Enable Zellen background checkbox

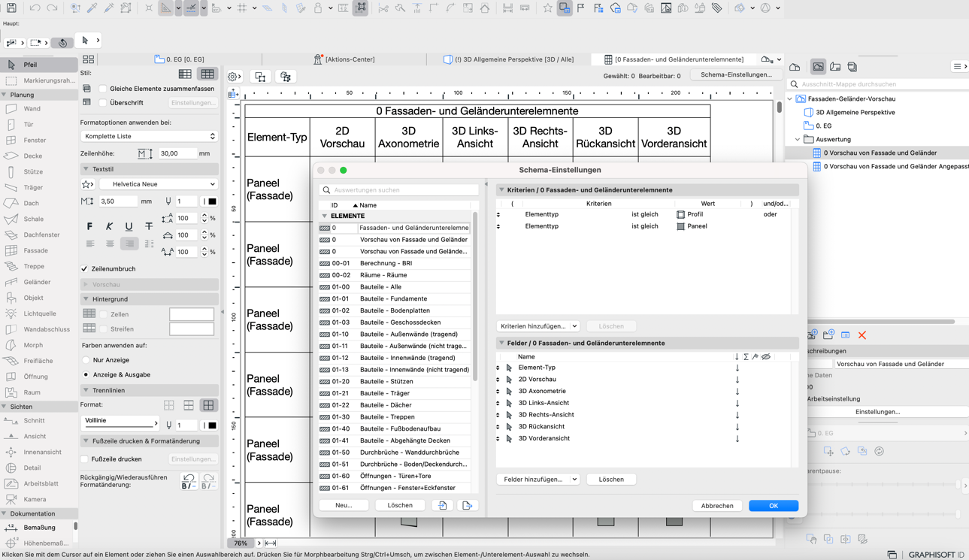[x=104, y=314]
